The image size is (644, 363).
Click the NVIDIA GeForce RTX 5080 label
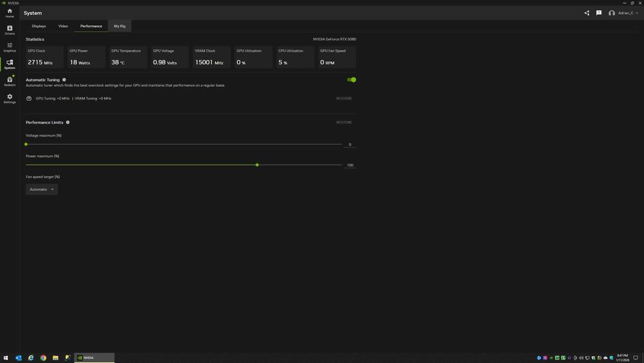(334, 39)
